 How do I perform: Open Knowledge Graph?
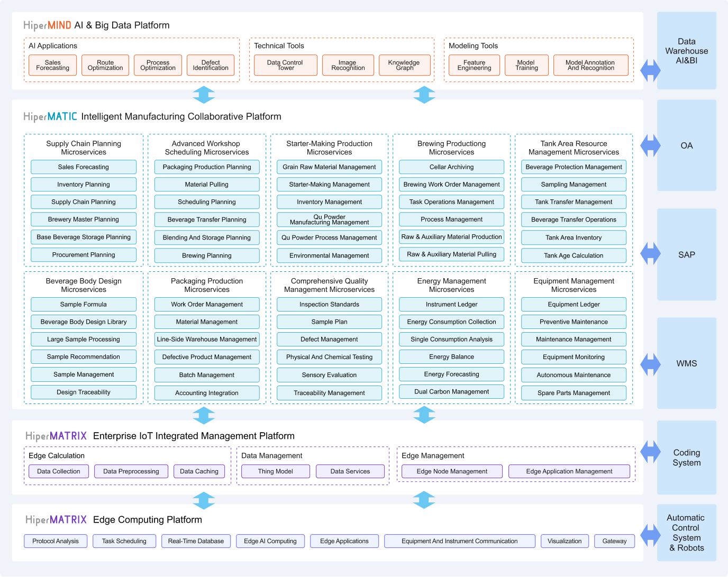(405, 65)
